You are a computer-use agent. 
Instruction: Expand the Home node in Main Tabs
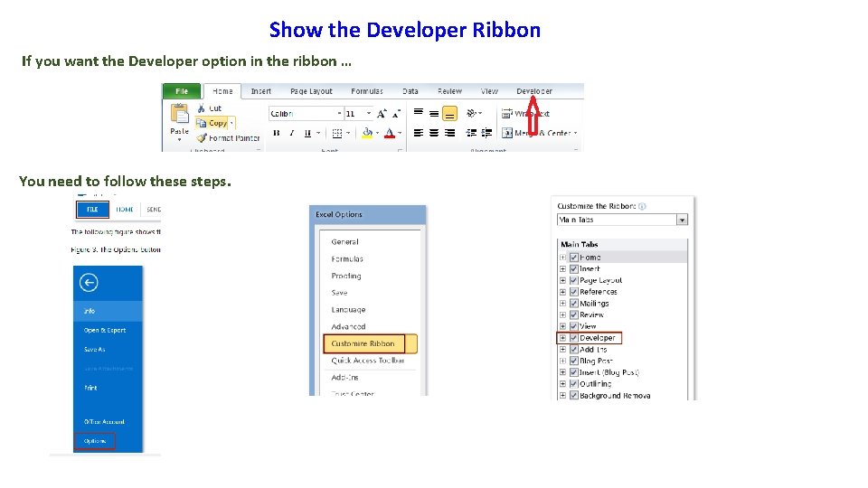click(x=562, y=258)
